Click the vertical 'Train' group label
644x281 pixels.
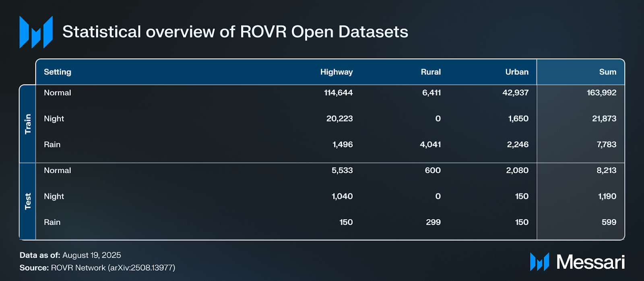[28, 124]
